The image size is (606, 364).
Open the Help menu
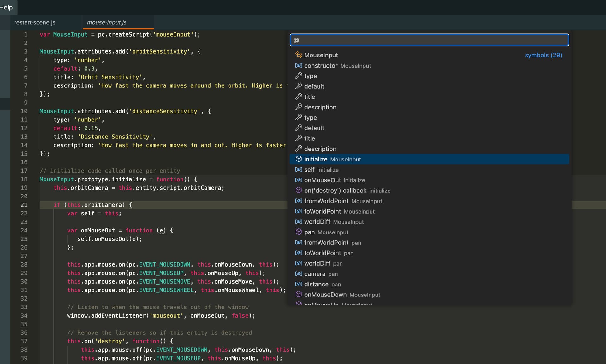[x=6, y=7]
